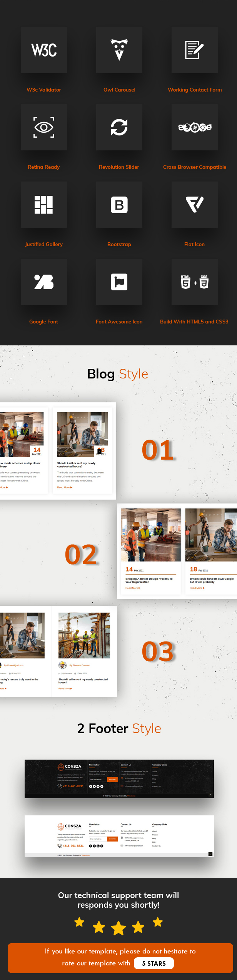
Task: Click the Cross Browser Compatible icon
Action: click(194, 127)
